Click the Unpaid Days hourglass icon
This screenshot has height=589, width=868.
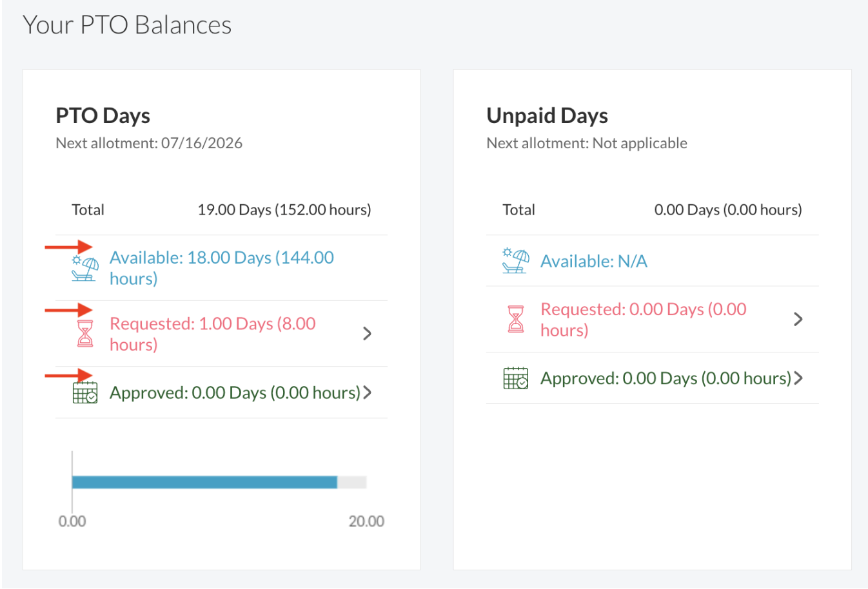pyautogui.click(x=516, y=319)
